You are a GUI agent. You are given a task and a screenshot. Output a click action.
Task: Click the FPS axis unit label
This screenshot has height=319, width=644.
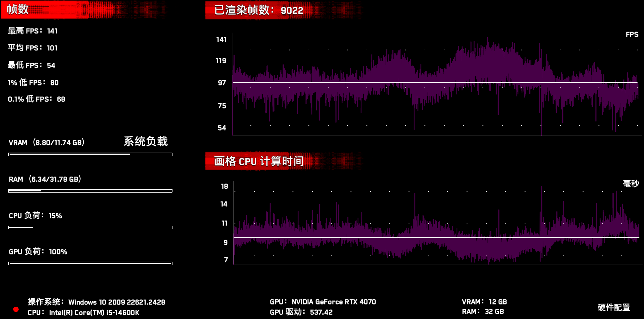pos(632,35)
